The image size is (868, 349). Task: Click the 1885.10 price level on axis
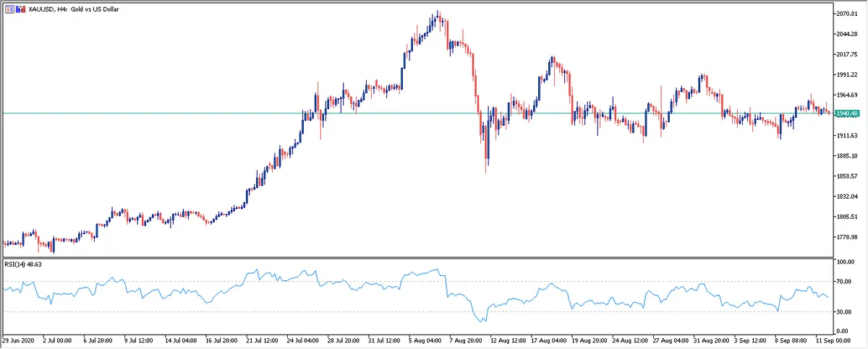coord(847,156)
